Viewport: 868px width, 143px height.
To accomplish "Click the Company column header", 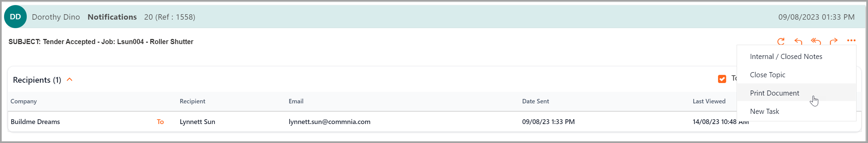I will [24, 101].
